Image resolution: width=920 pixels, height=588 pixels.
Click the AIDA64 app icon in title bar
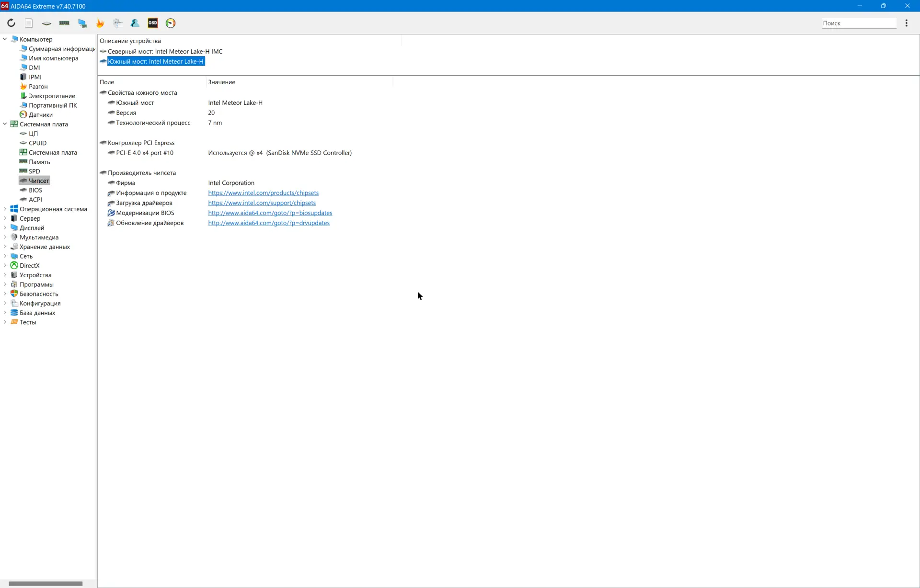4,6
